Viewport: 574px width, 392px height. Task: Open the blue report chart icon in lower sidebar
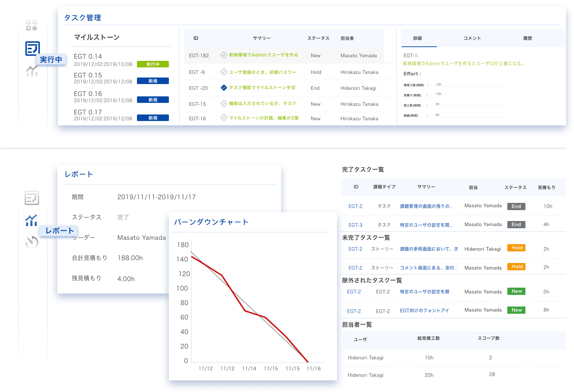[x=32, y=220]
